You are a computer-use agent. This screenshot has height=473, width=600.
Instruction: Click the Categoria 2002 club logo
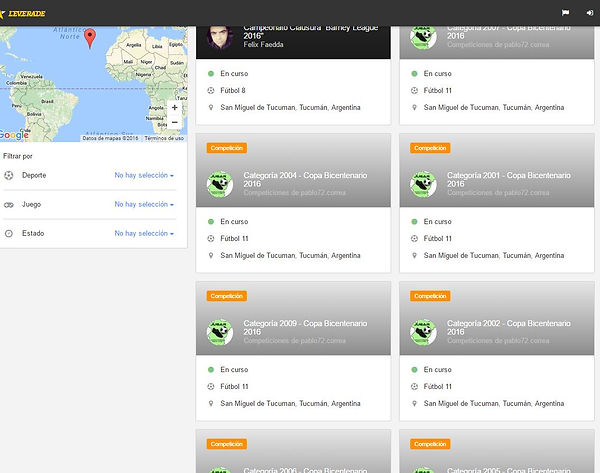423,332
